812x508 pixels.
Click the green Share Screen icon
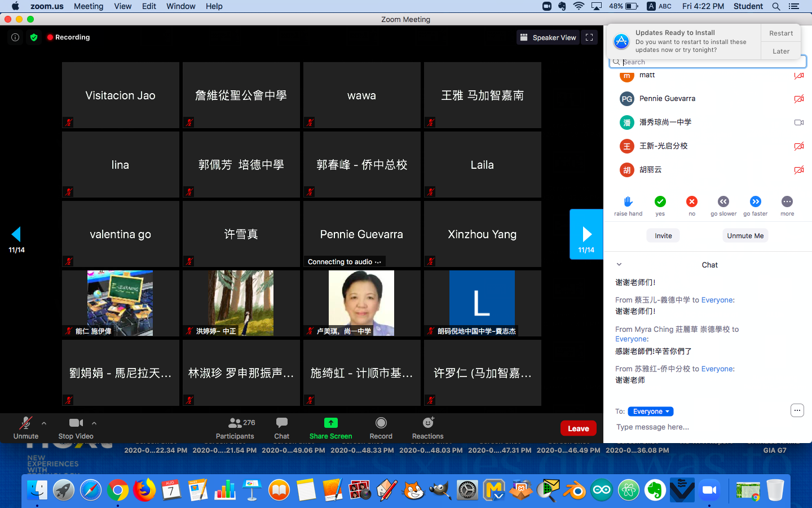[x=331, y=423]
